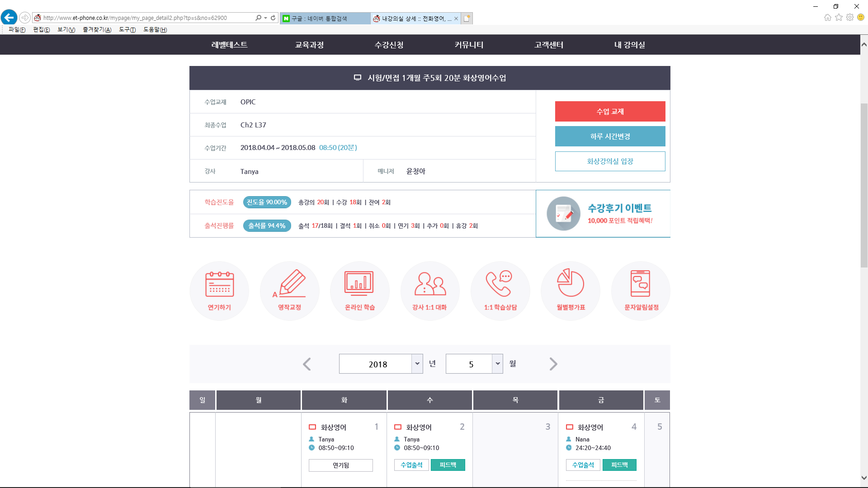868x488 pixels.
Task: Open the 내 강의실 navigation menu
Action: pos(629,45)
